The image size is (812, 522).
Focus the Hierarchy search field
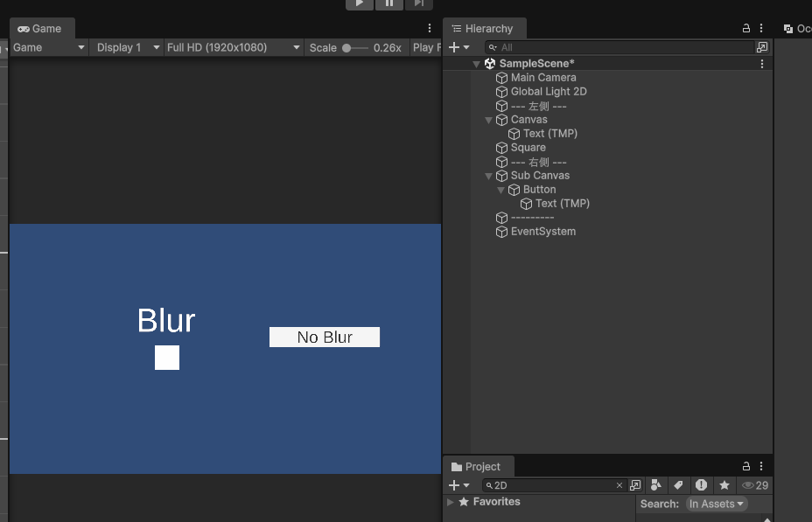619,47
